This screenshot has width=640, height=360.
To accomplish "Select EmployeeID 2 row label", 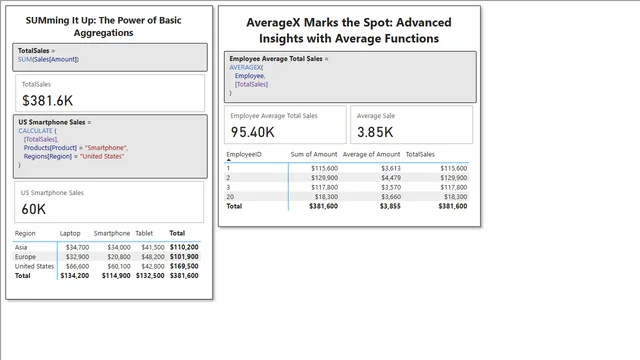I will click(x=228, y=178).
